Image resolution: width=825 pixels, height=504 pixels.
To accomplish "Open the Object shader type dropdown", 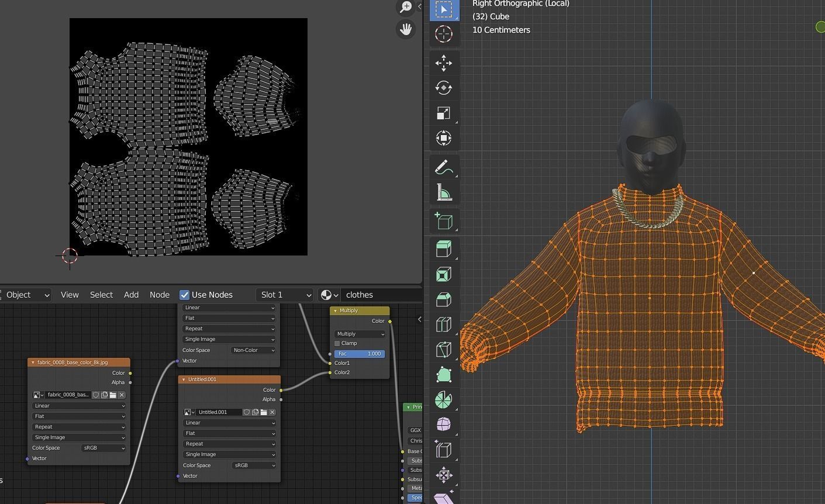I will (26, 295).
